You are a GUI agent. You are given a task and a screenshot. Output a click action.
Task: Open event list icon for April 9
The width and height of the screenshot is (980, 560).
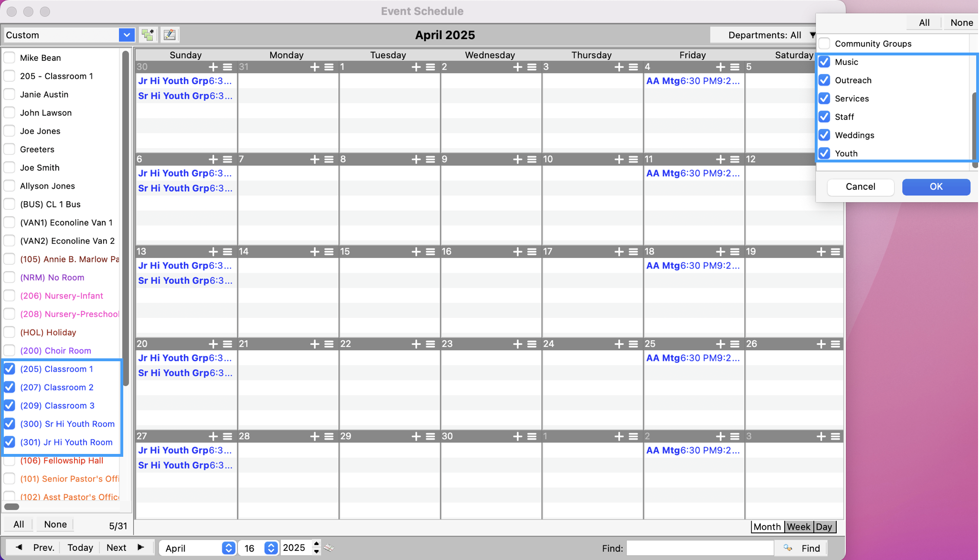coord(532,160)
